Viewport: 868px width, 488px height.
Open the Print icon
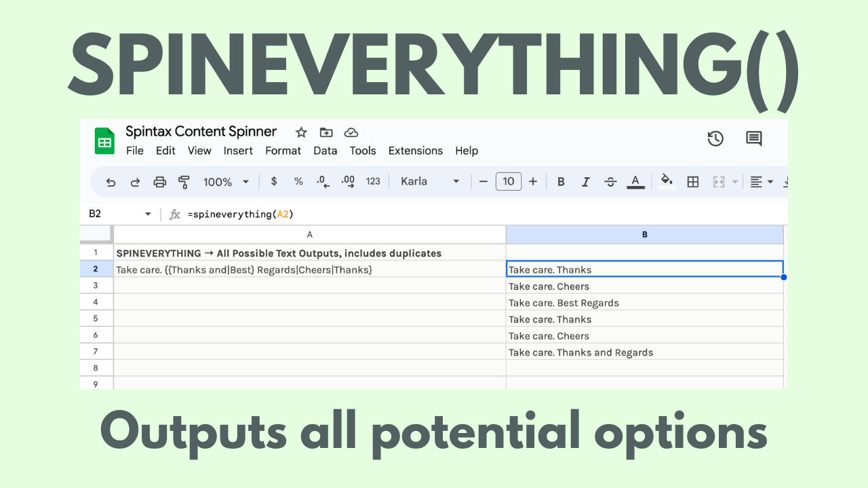pyautogui.click(x=159, y=181)
